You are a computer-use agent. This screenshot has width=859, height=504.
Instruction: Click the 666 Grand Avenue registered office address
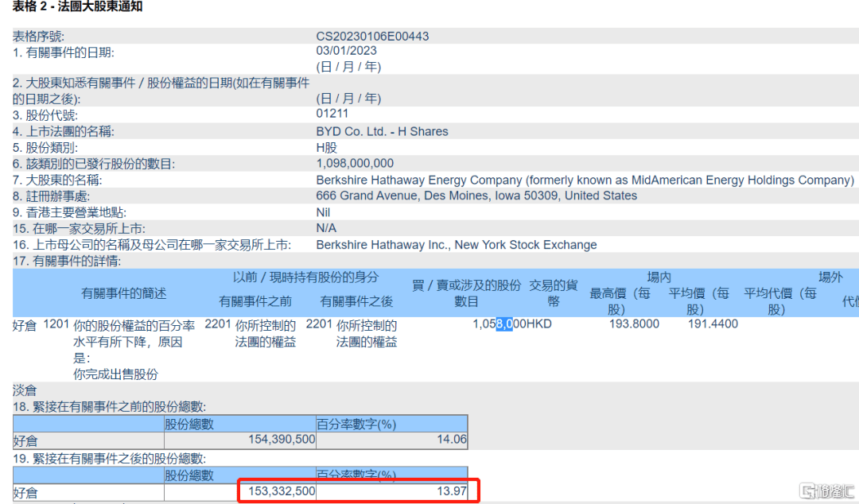(x=476, y=196)
